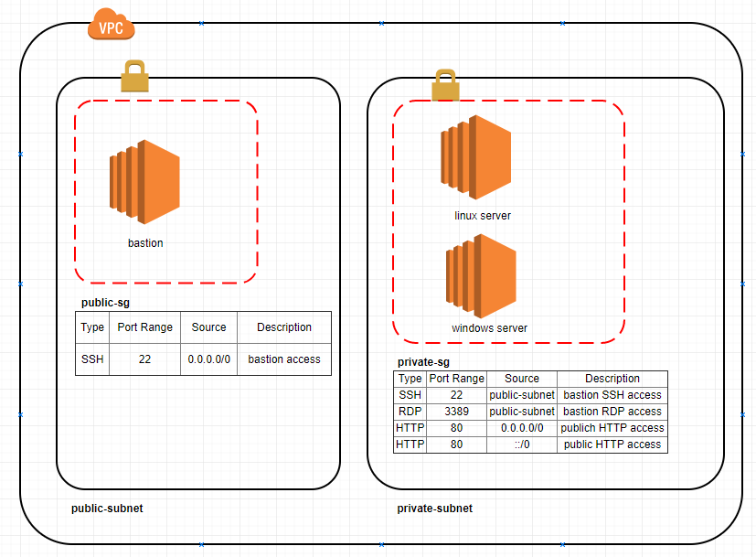Select the public-sg table header
Screen dimensions: 756x557
[x=208, y=327]
